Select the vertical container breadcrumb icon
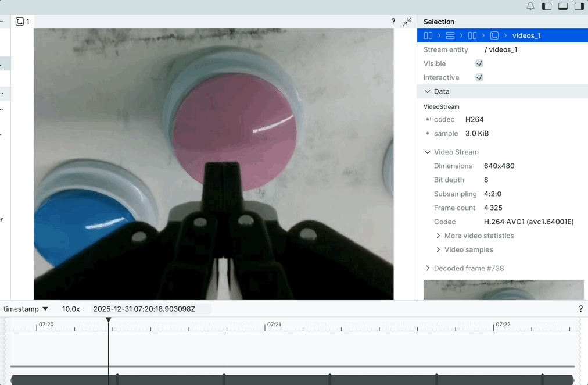 pyautogui.click(x=450, y=35)
